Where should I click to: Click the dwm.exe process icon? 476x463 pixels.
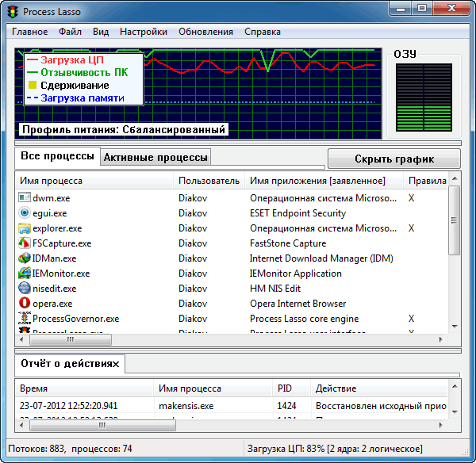(x=25, y=198)
